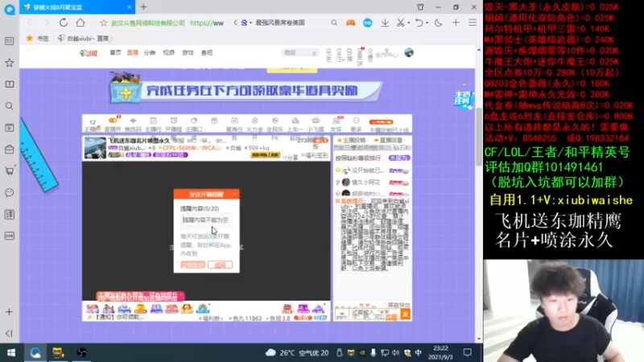The width and height of the screenshot is (644, 362).
Task: Open the 书签 bookmarks folder
Action: pos(37,38)
